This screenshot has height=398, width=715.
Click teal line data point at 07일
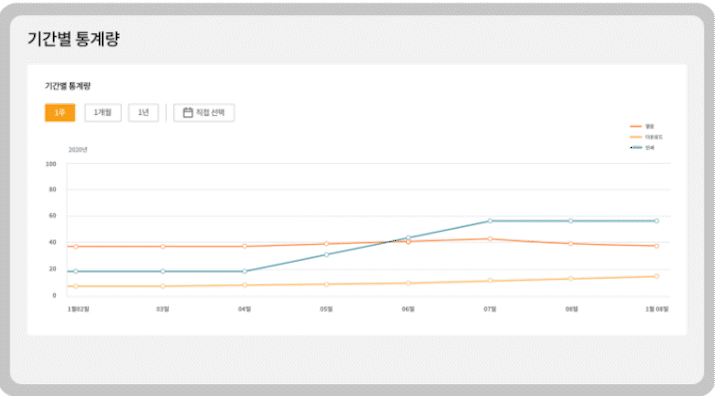pyautogui.click(x=490, y=221)
